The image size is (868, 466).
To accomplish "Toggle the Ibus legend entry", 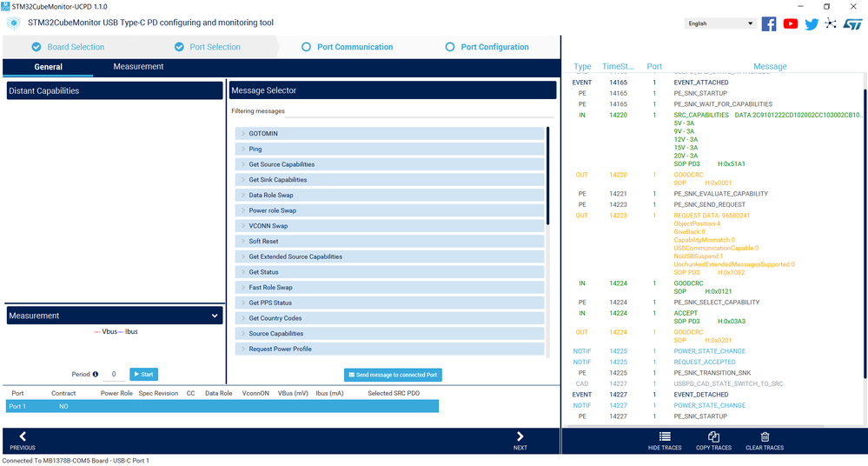I will (128, 332).
